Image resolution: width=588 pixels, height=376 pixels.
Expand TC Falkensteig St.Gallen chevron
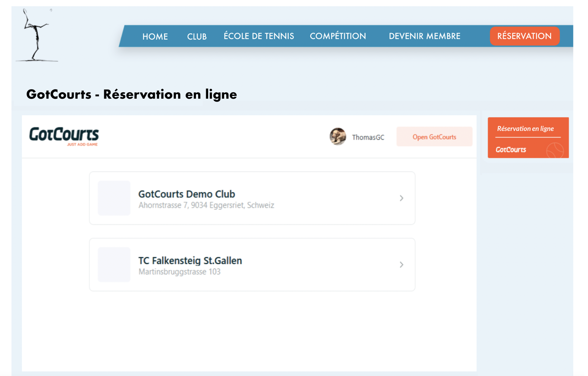(401, 264)
